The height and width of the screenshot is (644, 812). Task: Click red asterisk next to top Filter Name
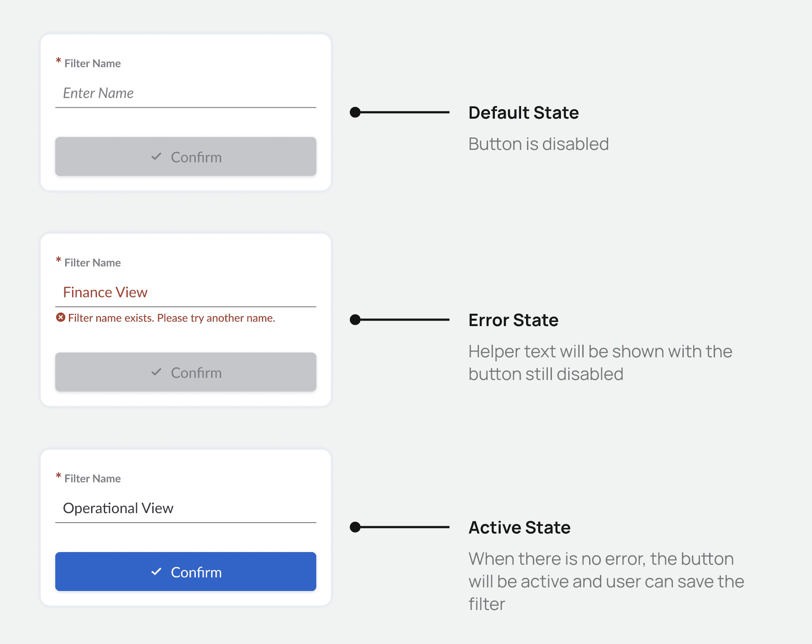pos(58,61)
